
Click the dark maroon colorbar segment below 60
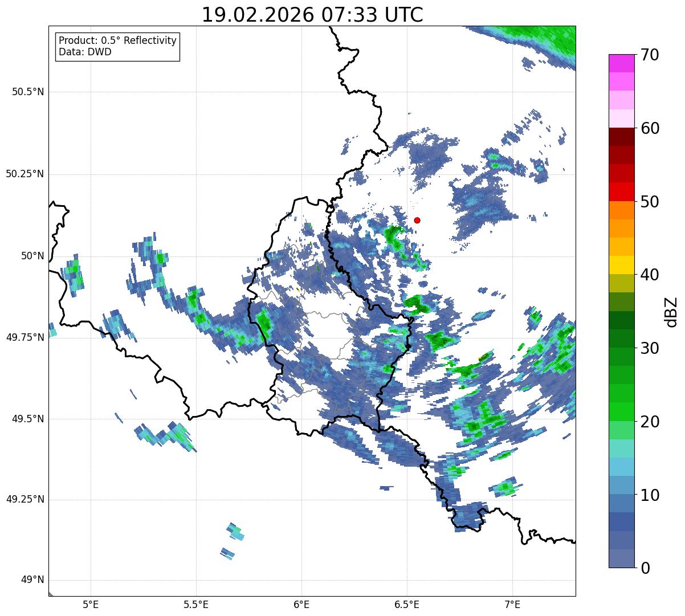[x=621, y=137]
